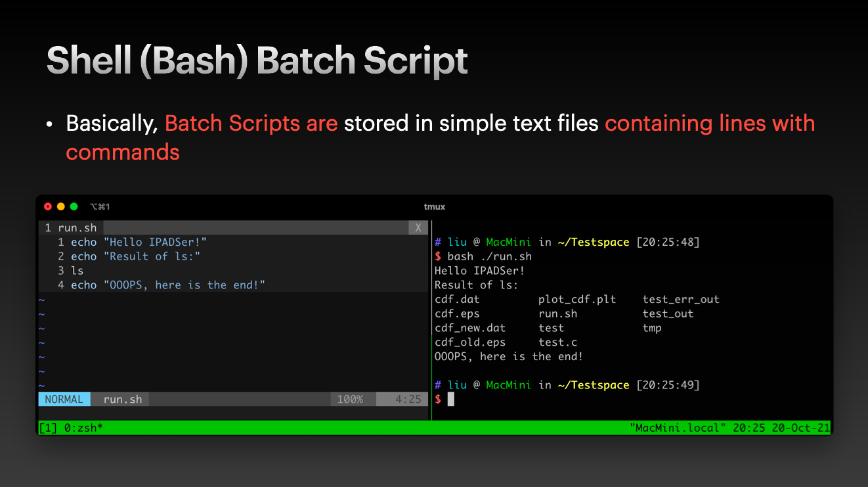Click the red "commands" word in bullet
The width and height of the screenshot is (868, 487).
123,152
